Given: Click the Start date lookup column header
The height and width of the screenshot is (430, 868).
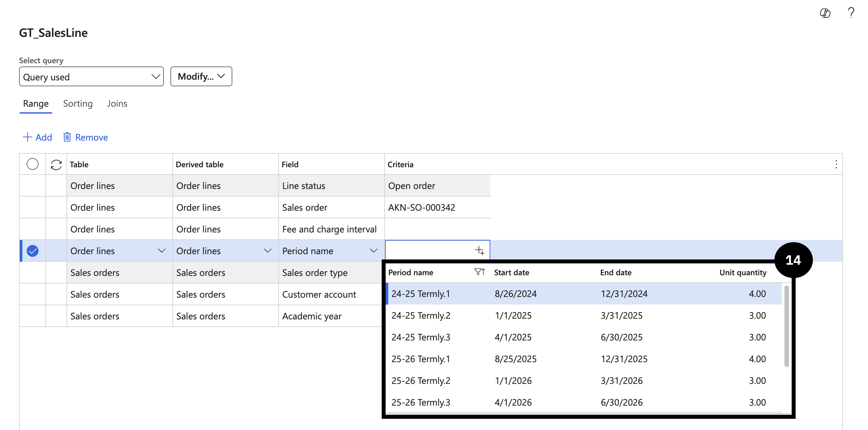Looking at the screenshot, I should pyautogui.click(x=512, y=273).
